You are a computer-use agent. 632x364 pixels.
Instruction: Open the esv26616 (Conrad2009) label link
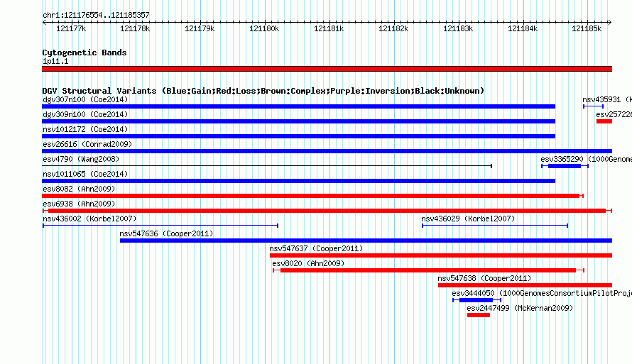87,144
